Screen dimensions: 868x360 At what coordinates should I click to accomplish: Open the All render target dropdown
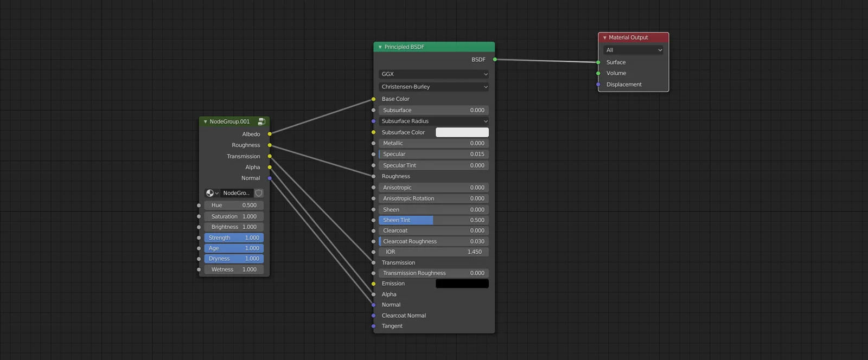[633, 50]
